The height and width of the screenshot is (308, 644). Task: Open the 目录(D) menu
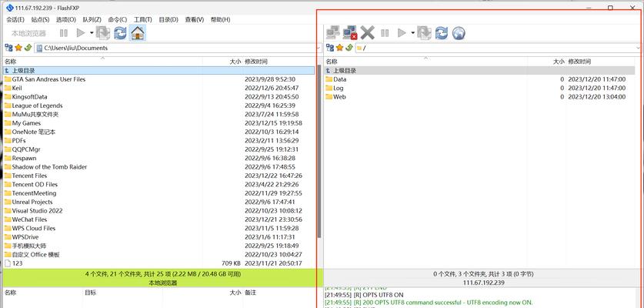point(169,19)
